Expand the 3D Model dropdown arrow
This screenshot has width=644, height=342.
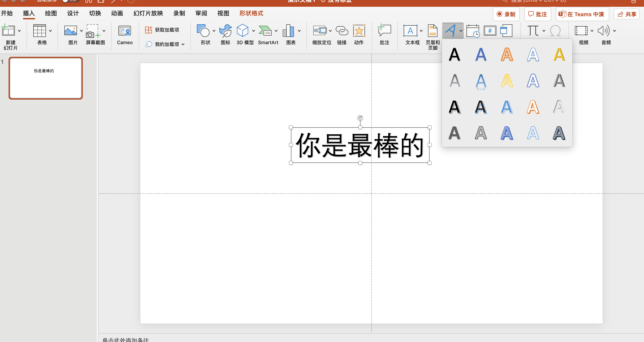point(253,31)
